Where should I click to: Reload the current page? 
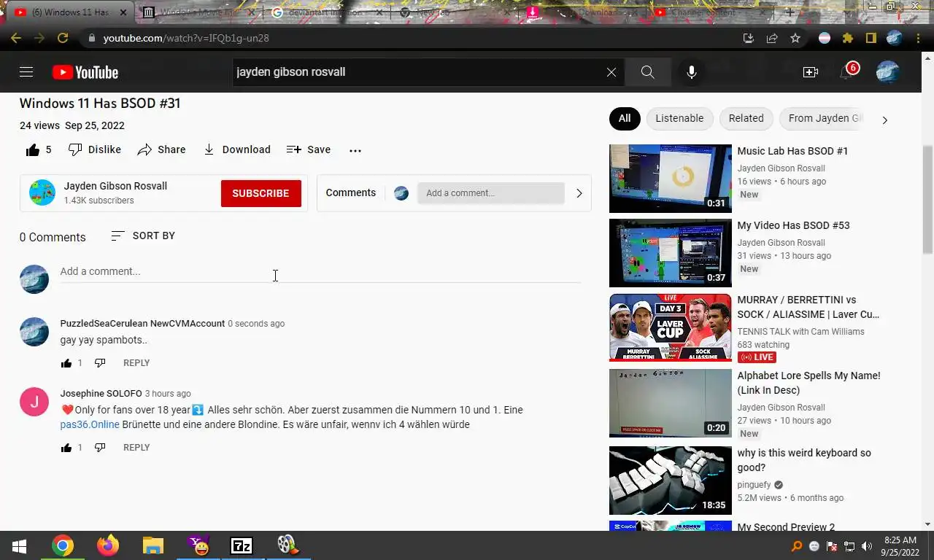[x=63, y=38]
